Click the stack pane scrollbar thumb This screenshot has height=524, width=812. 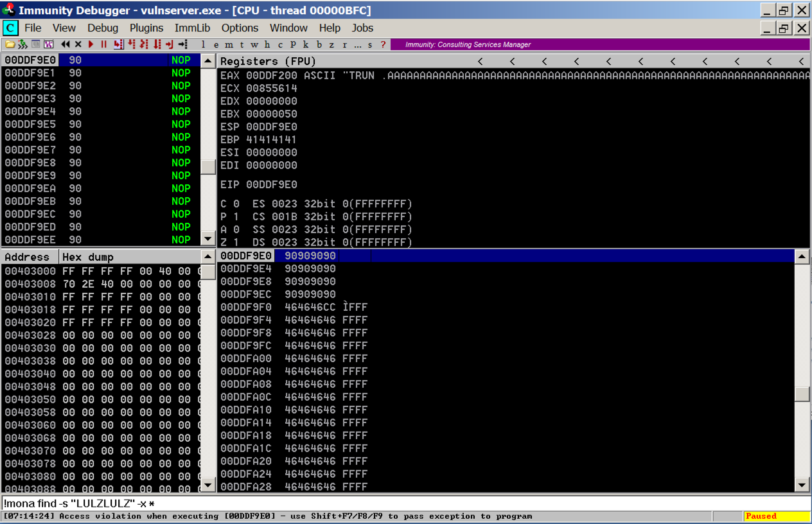802,394
